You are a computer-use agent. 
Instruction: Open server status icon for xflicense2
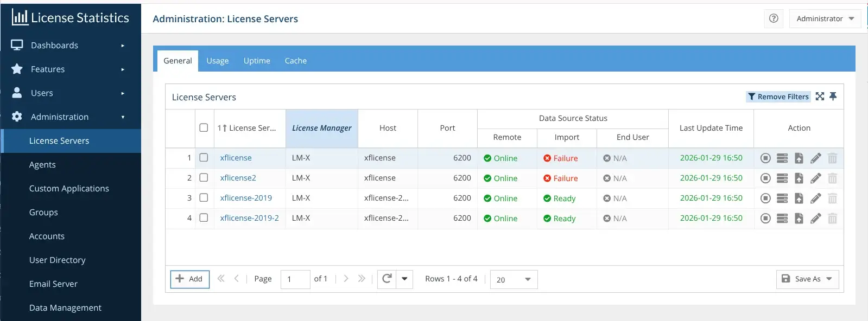pyautogui.click(x=782, y=178)
